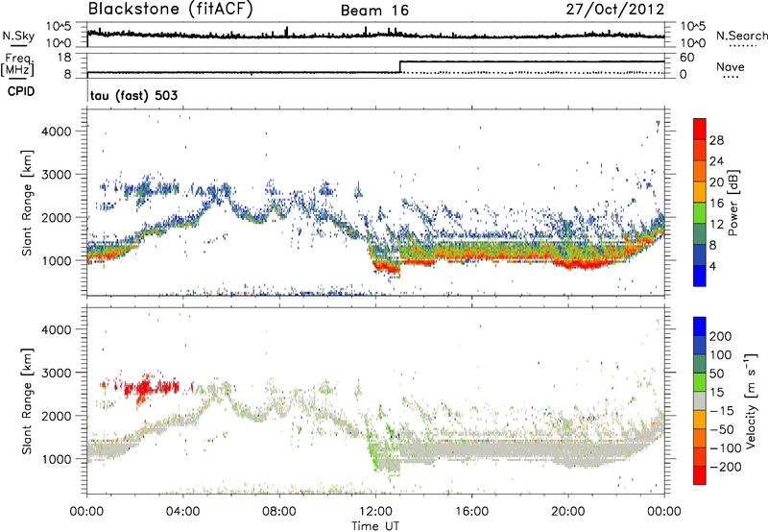Click the '04:00' time tick label
This screenshot has width=768, height=532.
tap(182, 512)
